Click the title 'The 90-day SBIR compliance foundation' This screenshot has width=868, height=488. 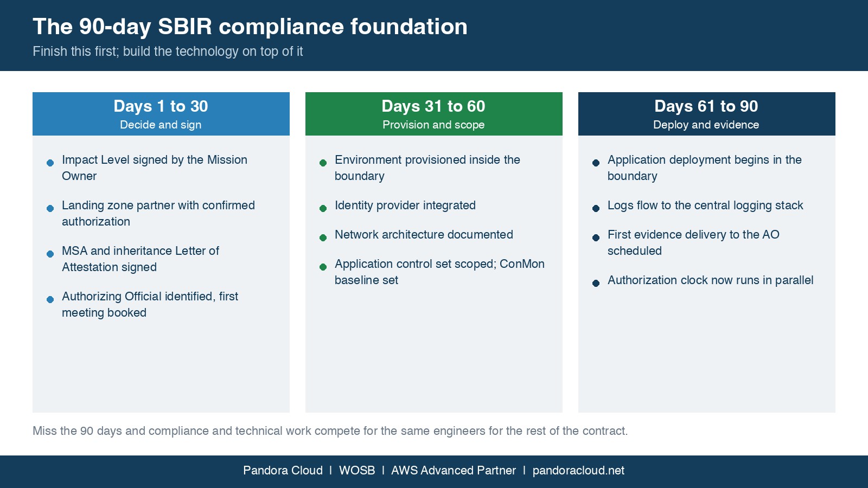250,27
